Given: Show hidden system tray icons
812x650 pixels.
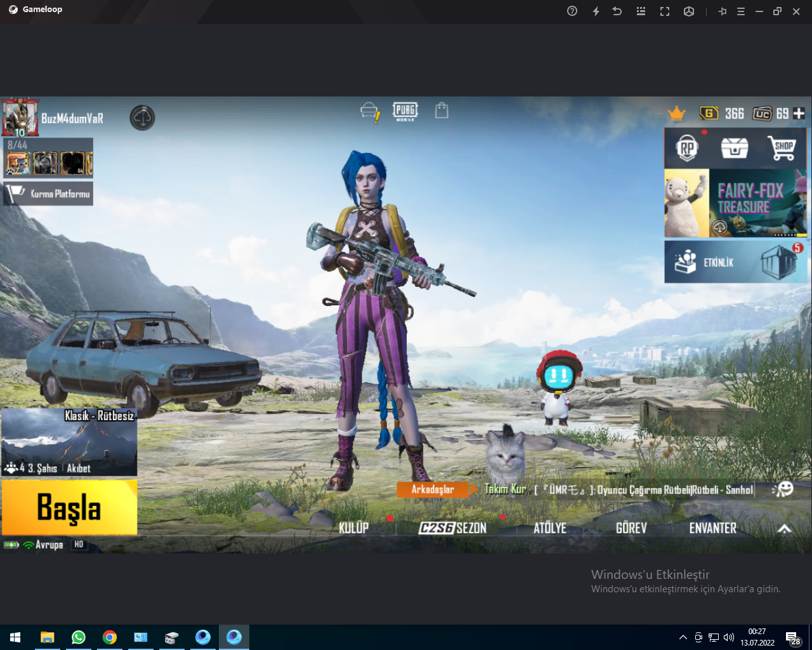Looking at the screenshot, I should click(683, 637).
